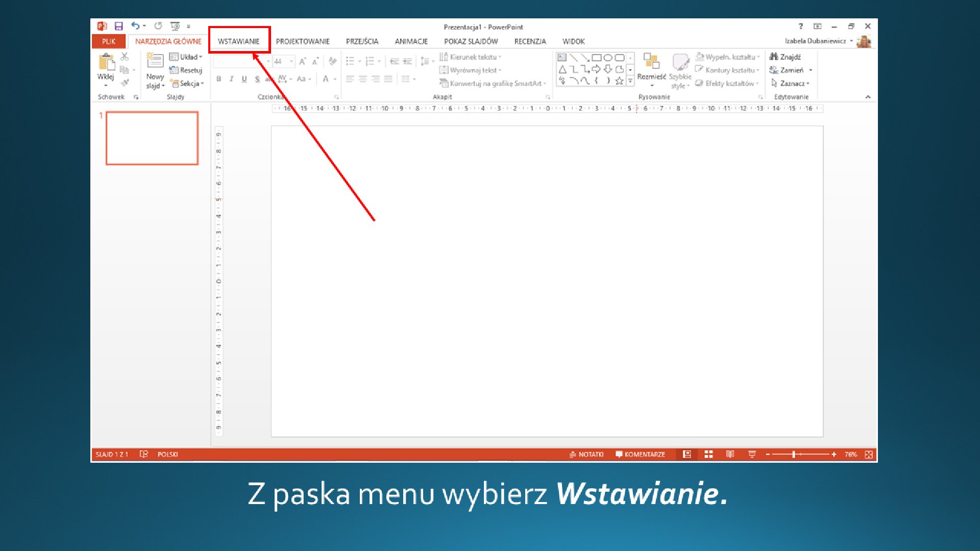Apply italic formatting
This screenshot has height=551, width=980.
pyautogui.click(x=231, y=79)
